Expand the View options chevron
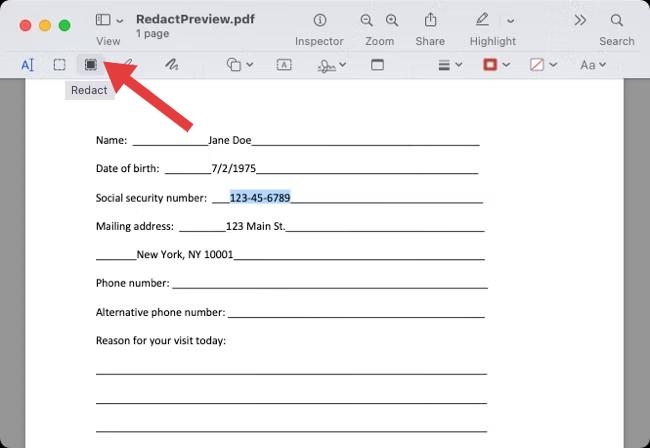The image size is (650, 448). pyautogui.click(x=120, y=21)
